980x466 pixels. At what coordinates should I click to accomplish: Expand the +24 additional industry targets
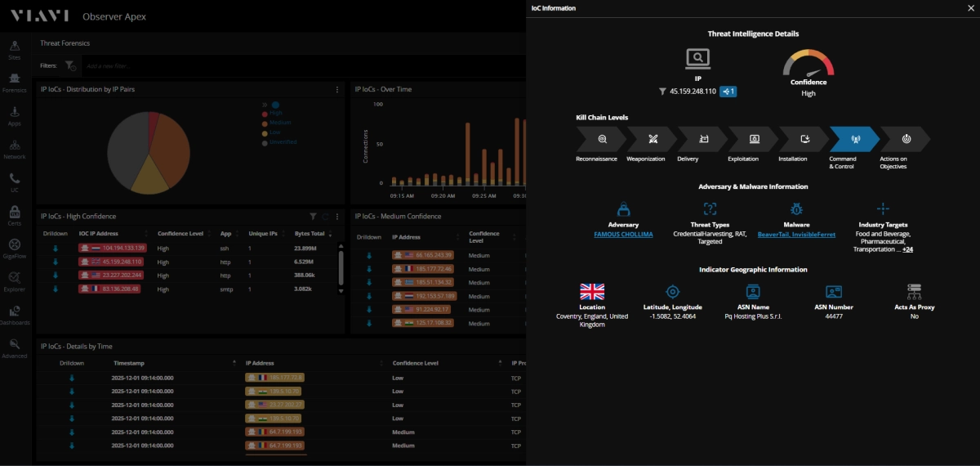click(x=907, y=249)
